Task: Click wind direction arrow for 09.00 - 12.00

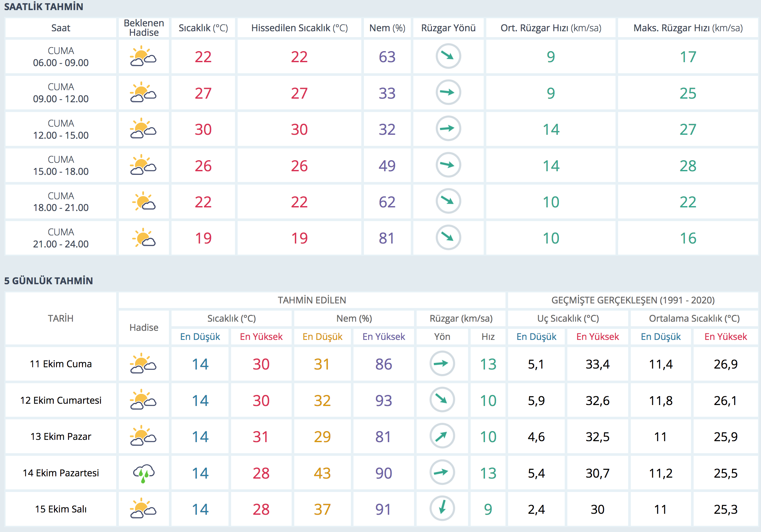Action: coord(448,92)
